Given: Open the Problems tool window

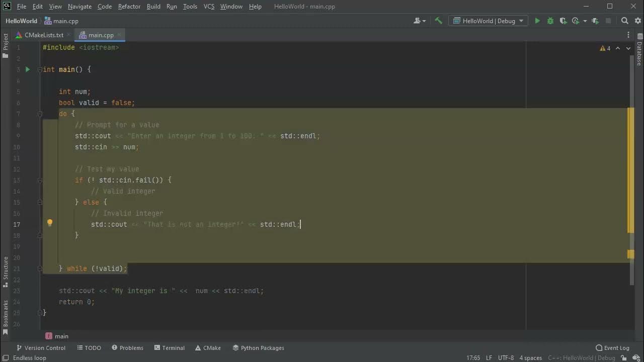Looking at the screenshot, I should click(127, 348).
